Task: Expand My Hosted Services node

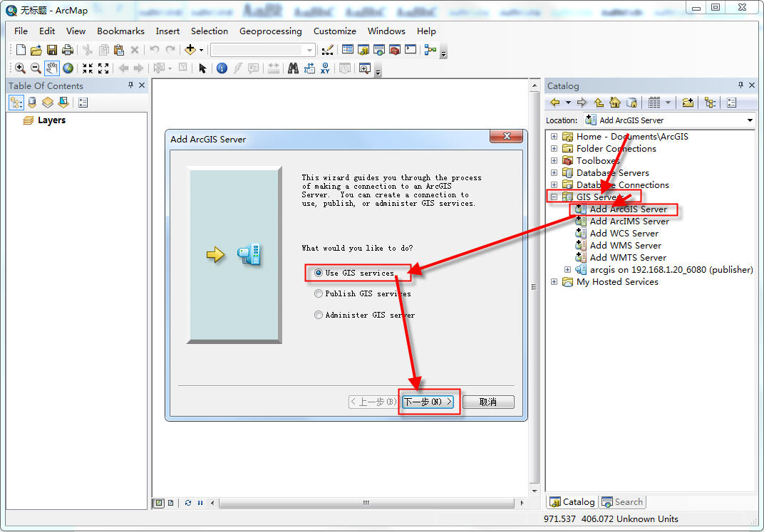Action: (554, 282)
